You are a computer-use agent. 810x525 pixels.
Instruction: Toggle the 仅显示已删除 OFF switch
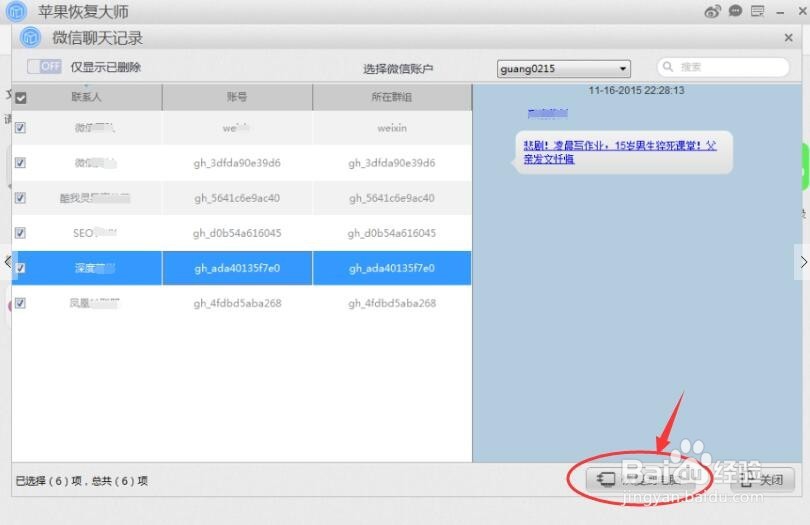click(x=44, y=67)
